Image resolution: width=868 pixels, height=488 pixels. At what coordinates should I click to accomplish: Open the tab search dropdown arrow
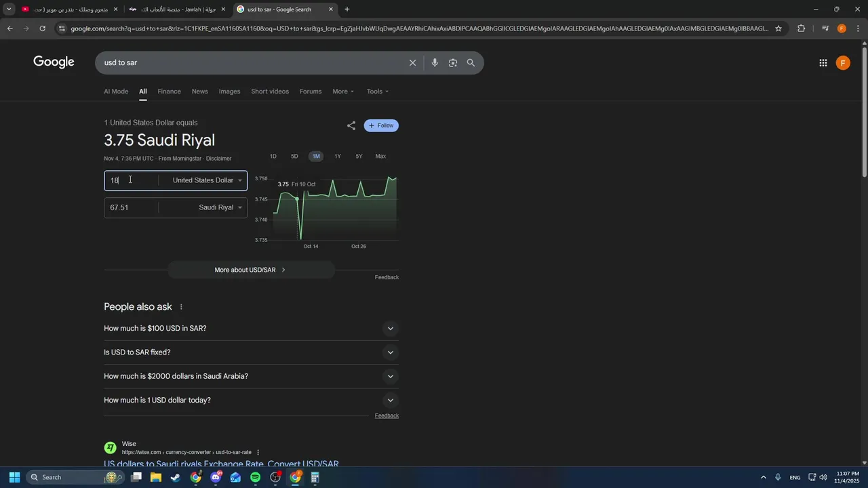[x=9, y=9]
